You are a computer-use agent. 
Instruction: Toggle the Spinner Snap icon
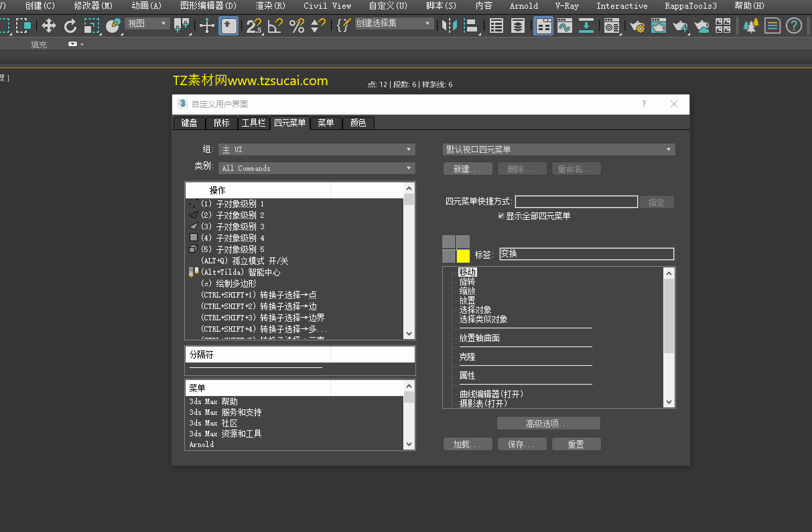[318, 26]
